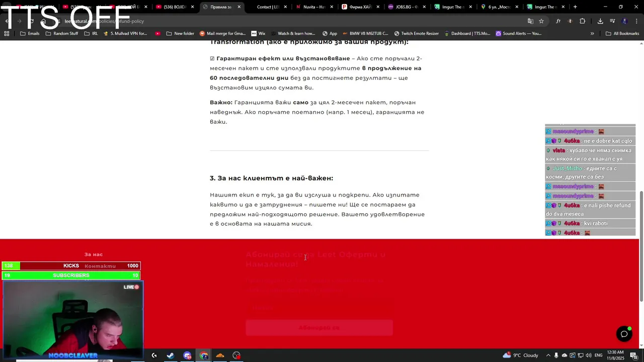
Task: Open the Mail merge for Gmail bookmark
Action: click(x=223, y=34)
